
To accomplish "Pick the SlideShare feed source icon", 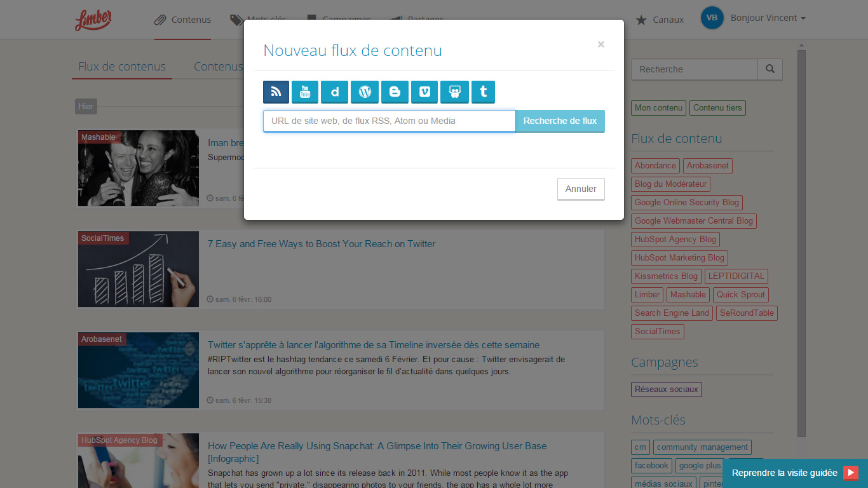I will pos(454,91).
